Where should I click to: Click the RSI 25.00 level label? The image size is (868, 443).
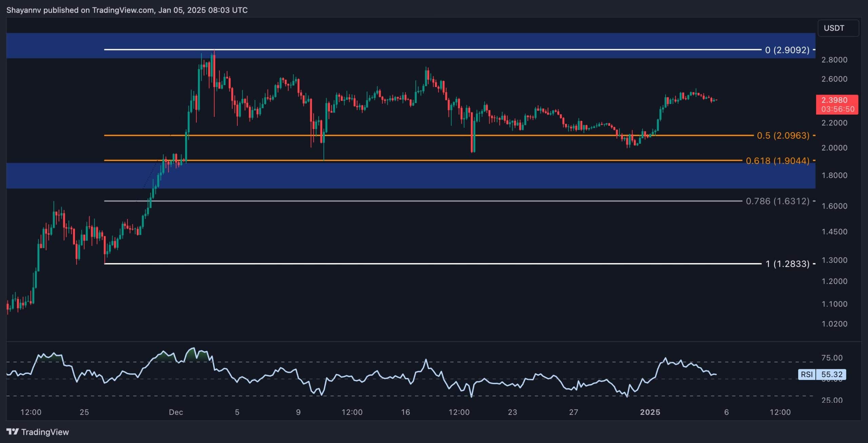(832, 400)
